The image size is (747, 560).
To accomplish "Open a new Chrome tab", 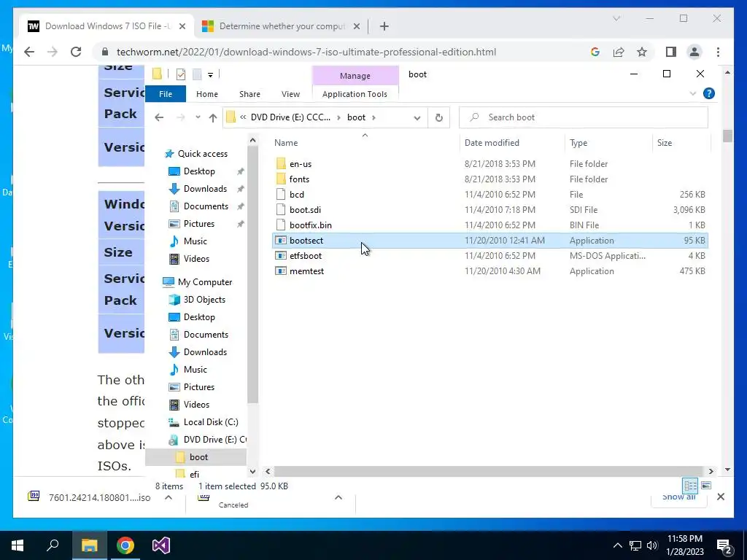I will click(384, 26).
